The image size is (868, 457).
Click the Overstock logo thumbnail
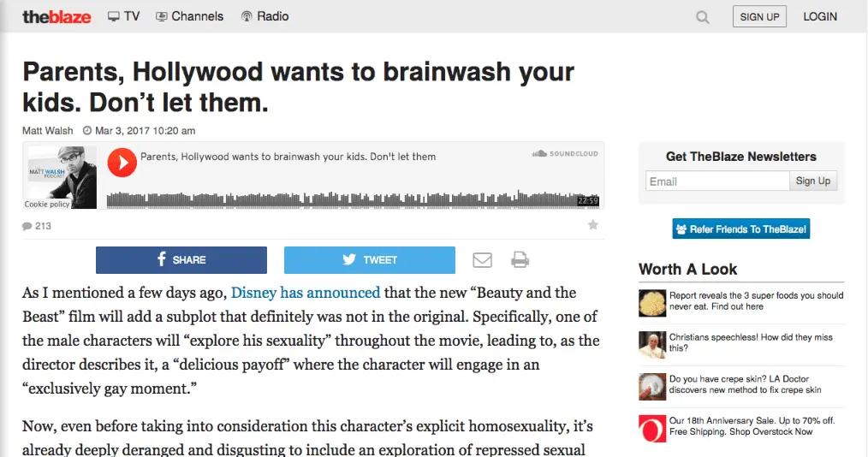[652, 428]
